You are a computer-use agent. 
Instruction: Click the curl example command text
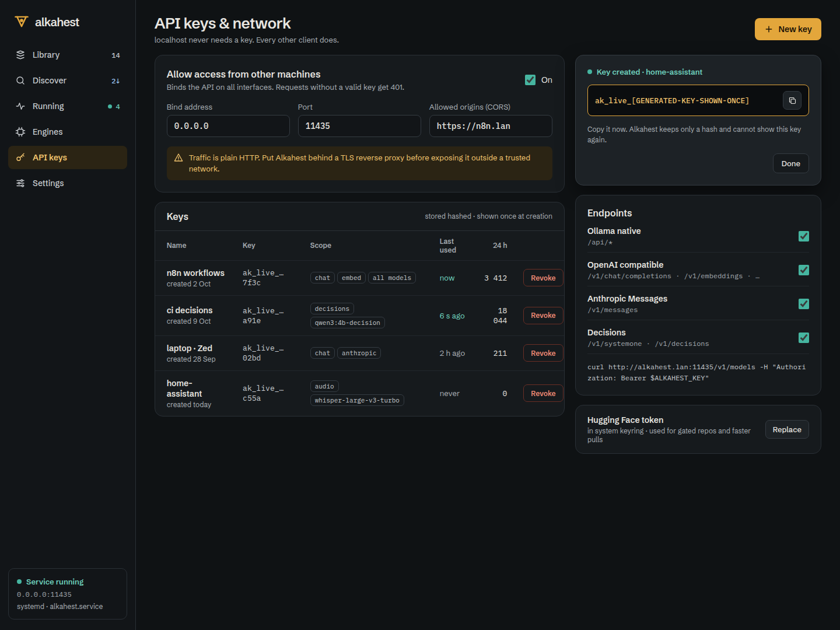pos(696,373)
